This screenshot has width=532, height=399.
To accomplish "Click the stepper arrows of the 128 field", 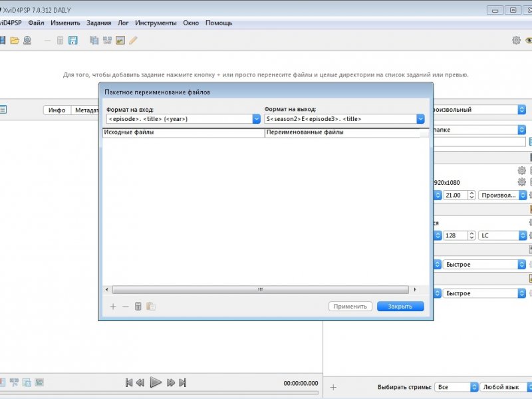I will coord(471,235).
